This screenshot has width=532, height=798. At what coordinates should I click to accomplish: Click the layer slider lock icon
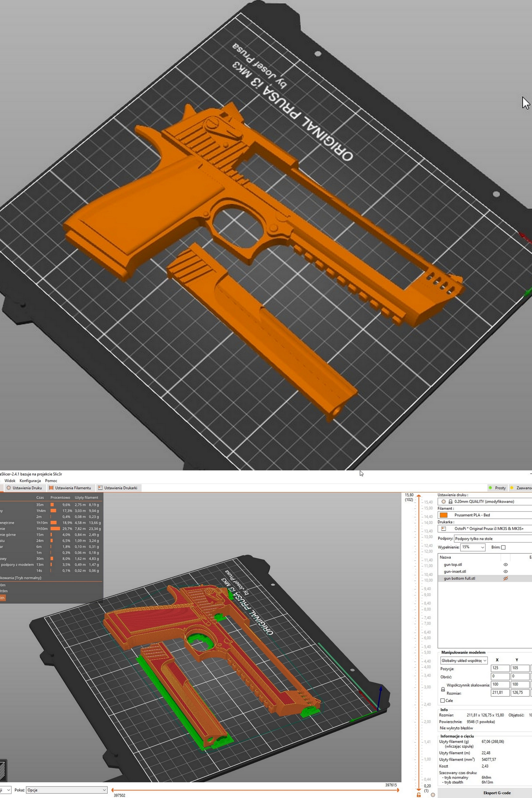pyautogui.click(x=419, y=795)
